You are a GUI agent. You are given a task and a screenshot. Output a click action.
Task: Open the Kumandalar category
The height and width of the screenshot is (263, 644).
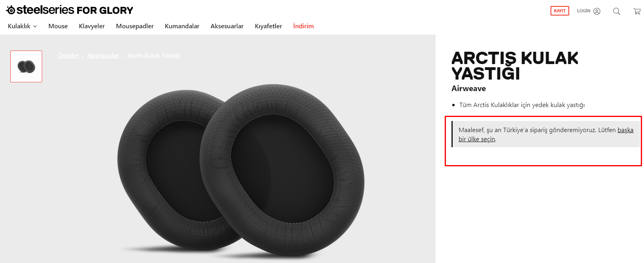click(182, 26)
